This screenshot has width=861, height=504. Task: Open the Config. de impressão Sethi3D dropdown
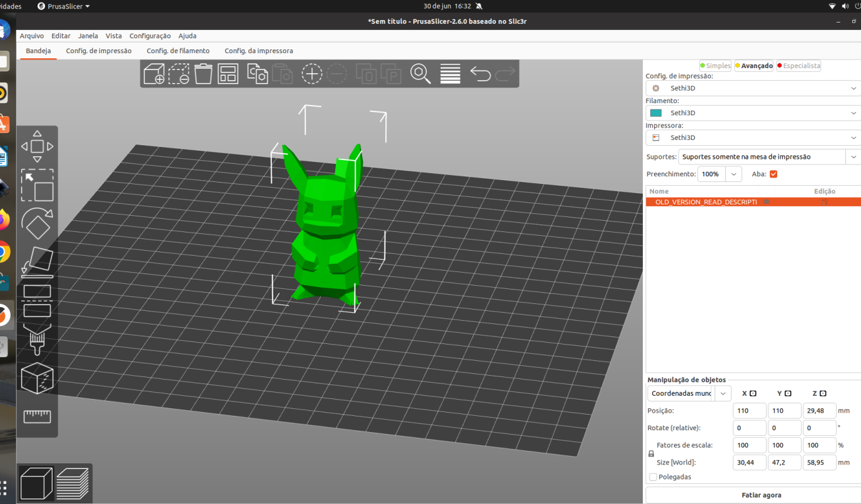753,88
